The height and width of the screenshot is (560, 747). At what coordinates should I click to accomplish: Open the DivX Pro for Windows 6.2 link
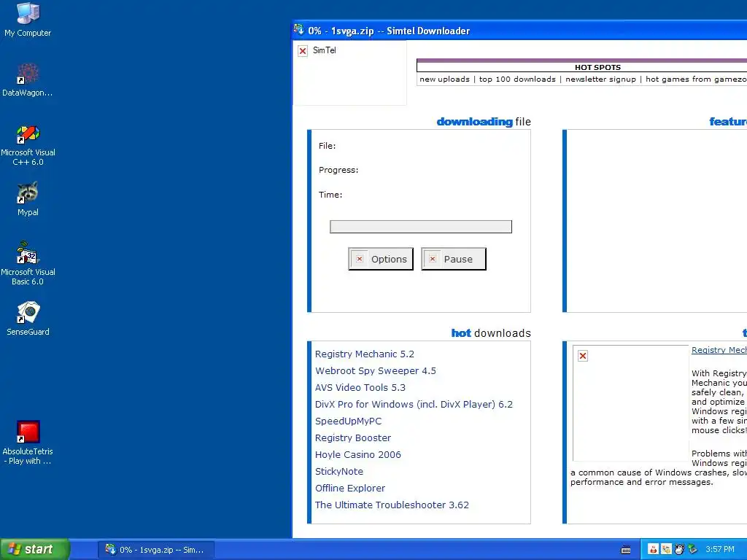pos(414,404)
